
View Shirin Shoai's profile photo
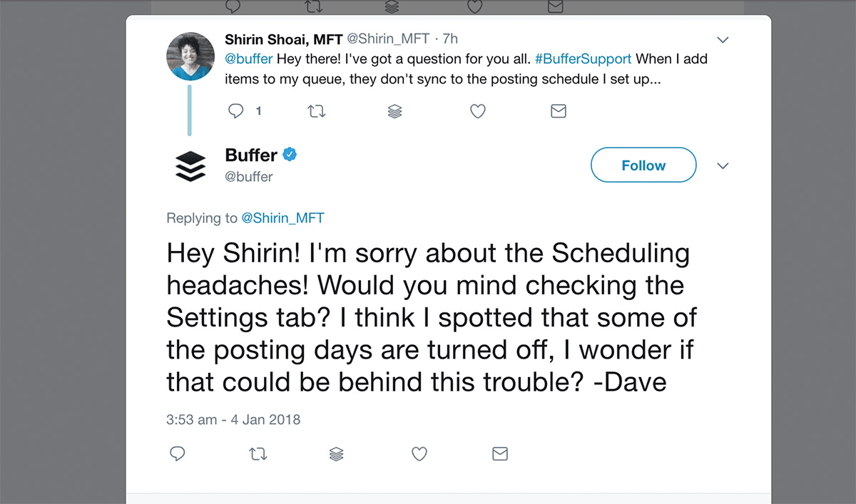pos(190,56)
